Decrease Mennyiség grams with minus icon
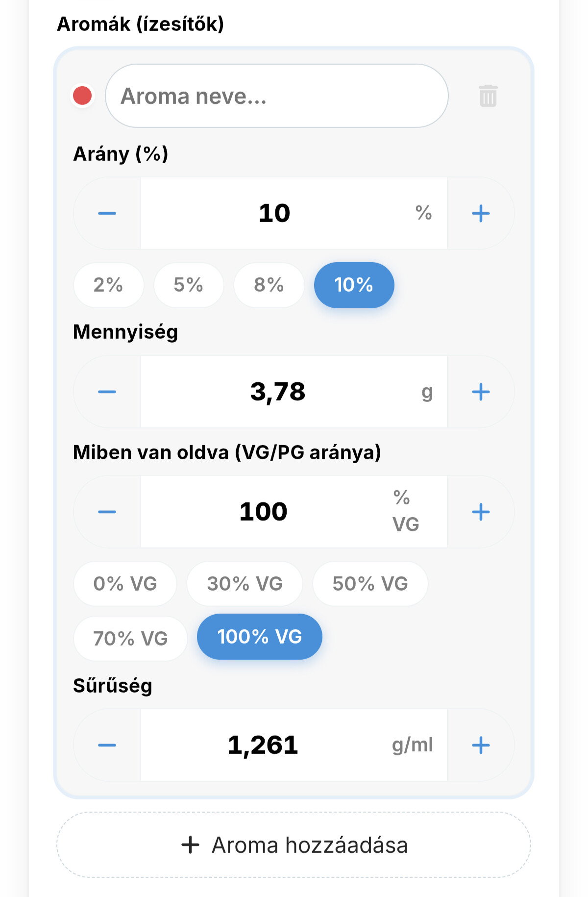This screenshot has width=588, height=897. pyautogui.click(x=107, y=392)
